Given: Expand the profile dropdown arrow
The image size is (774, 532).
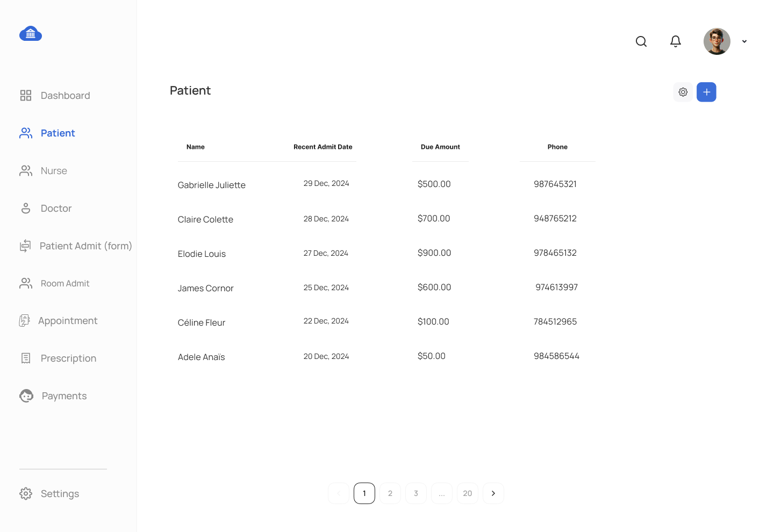Looking at the screenshot, I should click(744, 41).
